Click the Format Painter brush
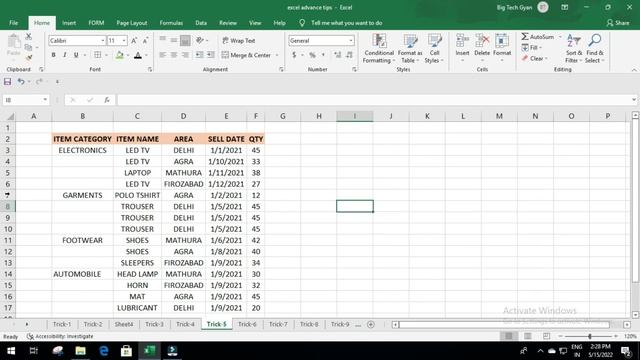 pos(29,58)
